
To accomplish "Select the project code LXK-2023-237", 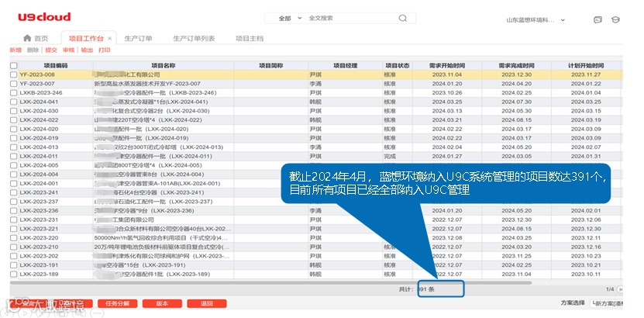I will [39, 202].
